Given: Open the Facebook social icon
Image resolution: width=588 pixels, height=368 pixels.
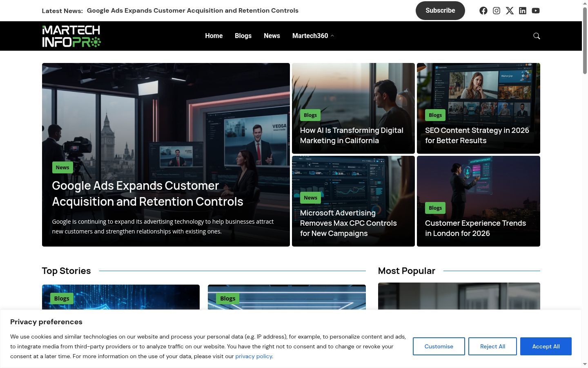Looking at the screenshot, I should pos(483,11).
